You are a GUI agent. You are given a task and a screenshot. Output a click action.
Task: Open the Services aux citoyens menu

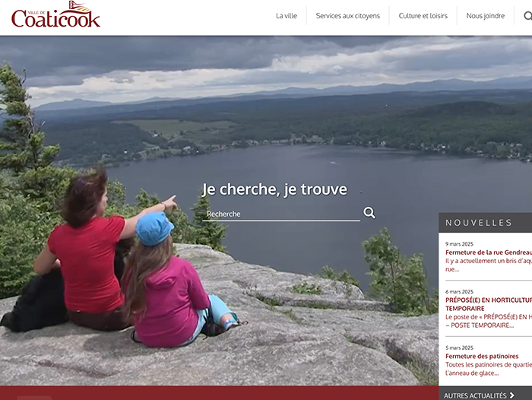point(348,16)
